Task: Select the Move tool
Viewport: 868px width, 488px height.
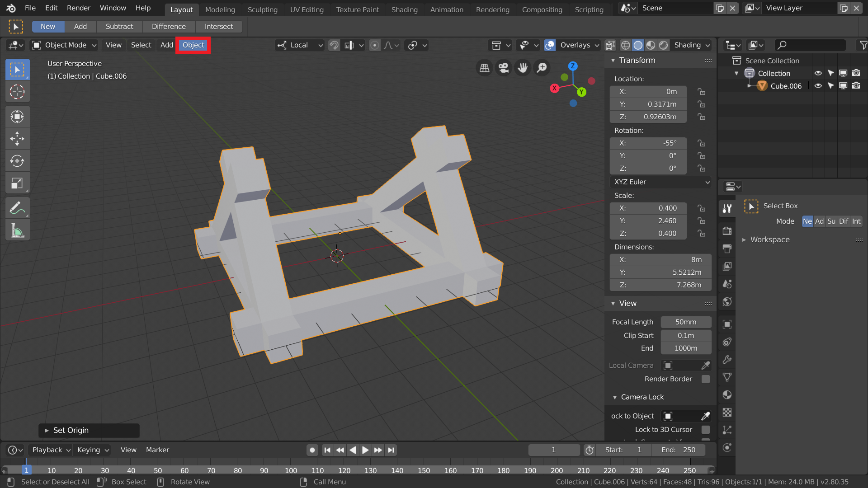Action: click(17, 139)
